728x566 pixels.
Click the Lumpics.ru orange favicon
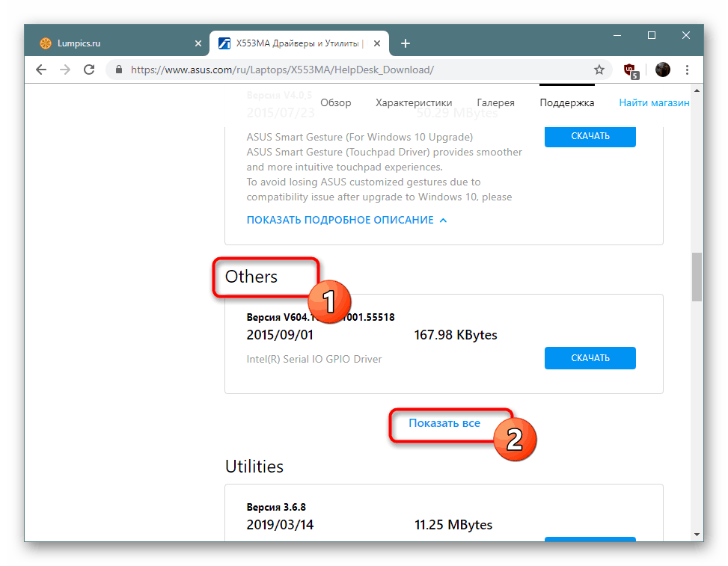point(46,43)
